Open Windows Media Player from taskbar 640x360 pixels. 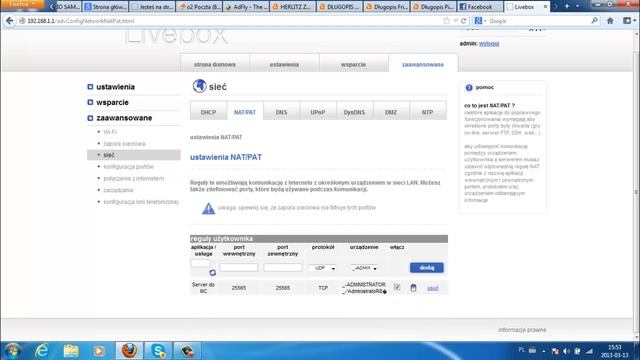[99, 351]
